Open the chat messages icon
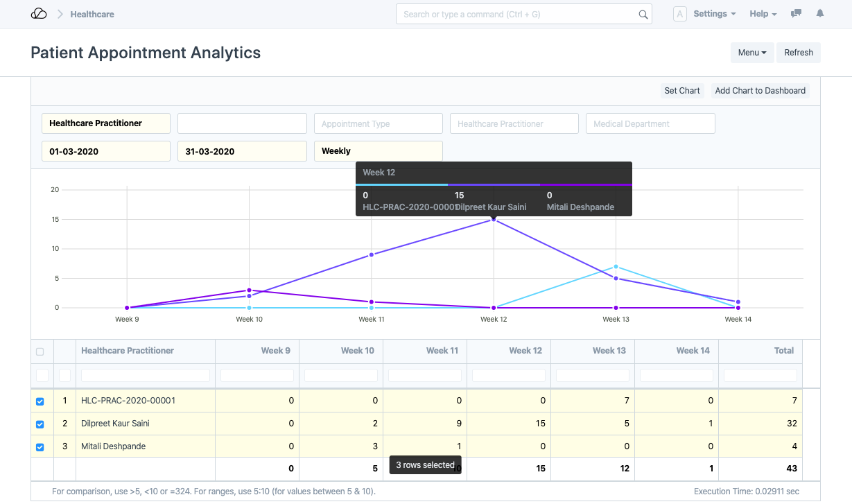852x504 pixels. (797, 14)
